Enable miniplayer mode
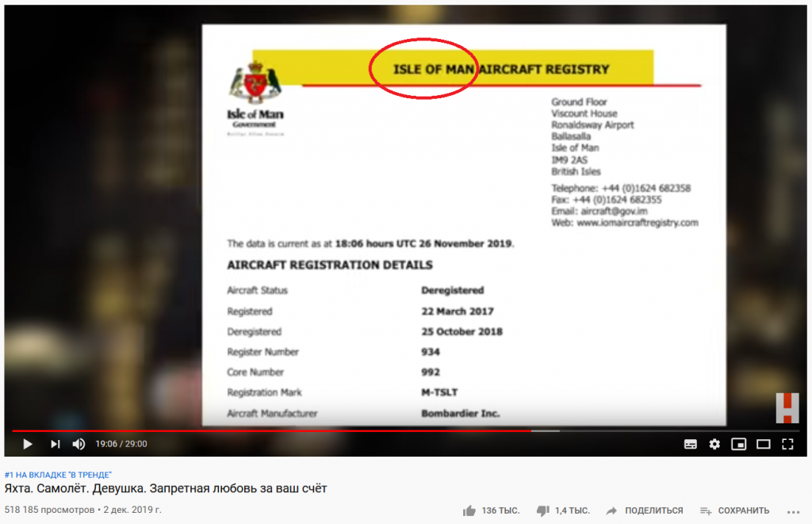Screen dimensions: 812x524 coord(739,444)
